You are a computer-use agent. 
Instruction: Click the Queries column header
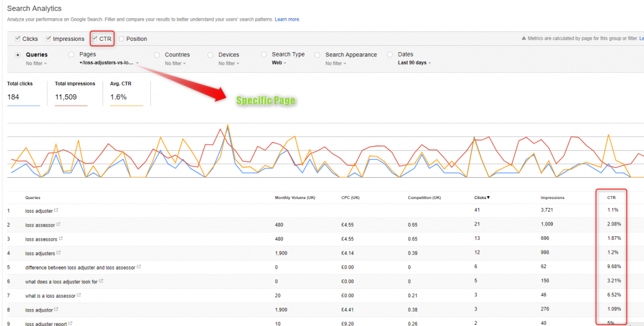coord(33,198)
